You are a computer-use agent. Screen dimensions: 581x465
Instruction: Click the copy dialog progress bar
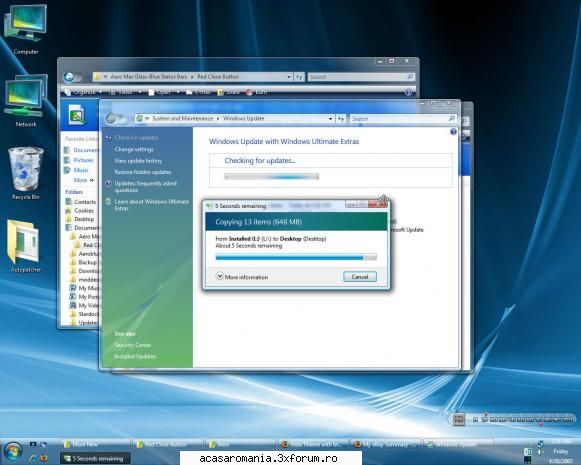point(296,257)
